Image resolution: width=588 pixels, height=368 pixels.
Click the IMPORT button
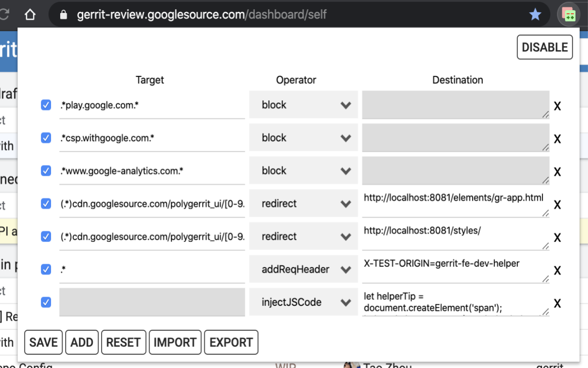click(175, 342)
